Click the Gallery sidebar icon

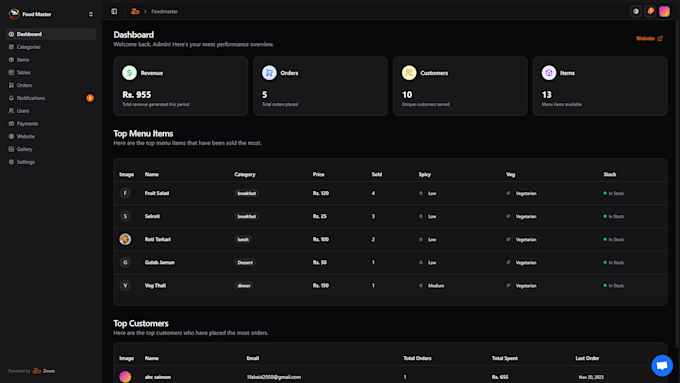coord(11,149)
